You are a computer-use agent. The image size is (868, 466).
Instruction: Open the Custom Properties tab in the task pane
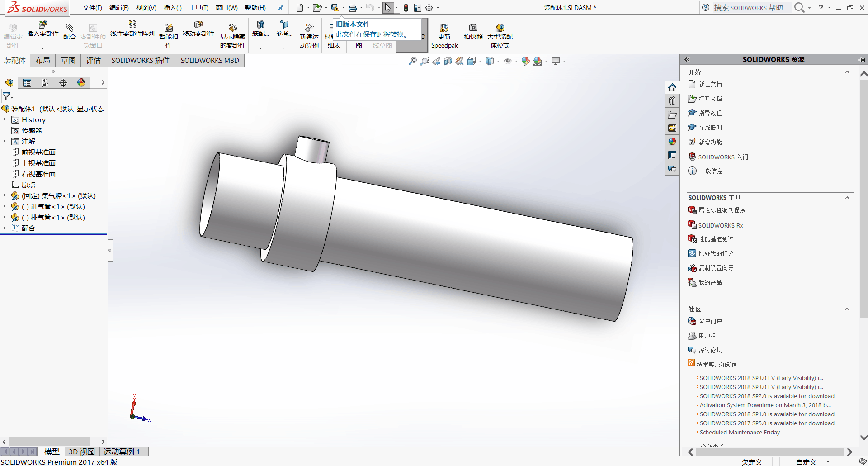[672, 155]
